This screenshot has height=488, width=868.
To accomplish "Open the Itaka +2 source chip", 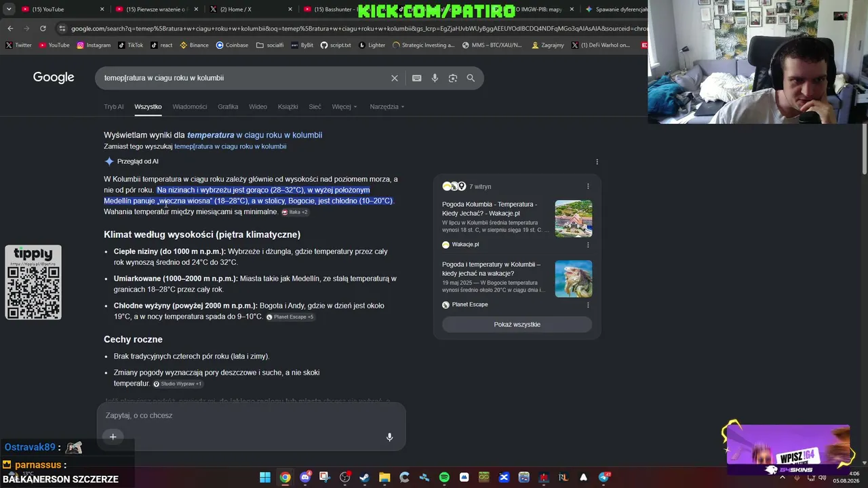I will tap(294, 212).
